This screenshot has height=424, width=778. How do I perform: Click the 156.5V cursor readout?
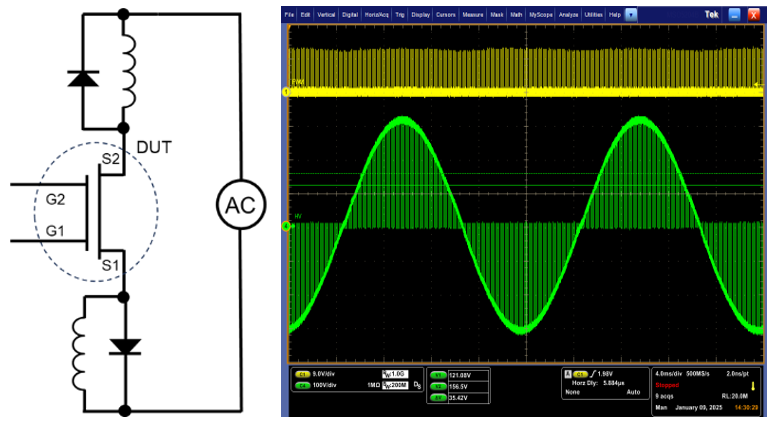[458, 386]
